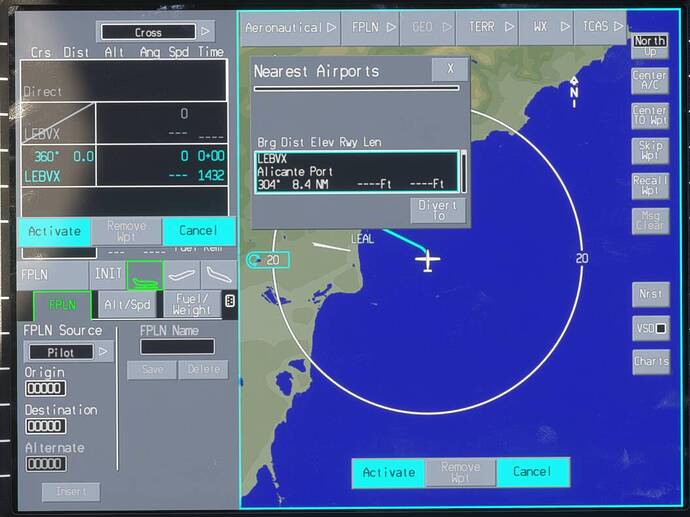Switch to the Alt/Spd tab
690x517 pixels.
pyautogui.click(x=127, y=304)
